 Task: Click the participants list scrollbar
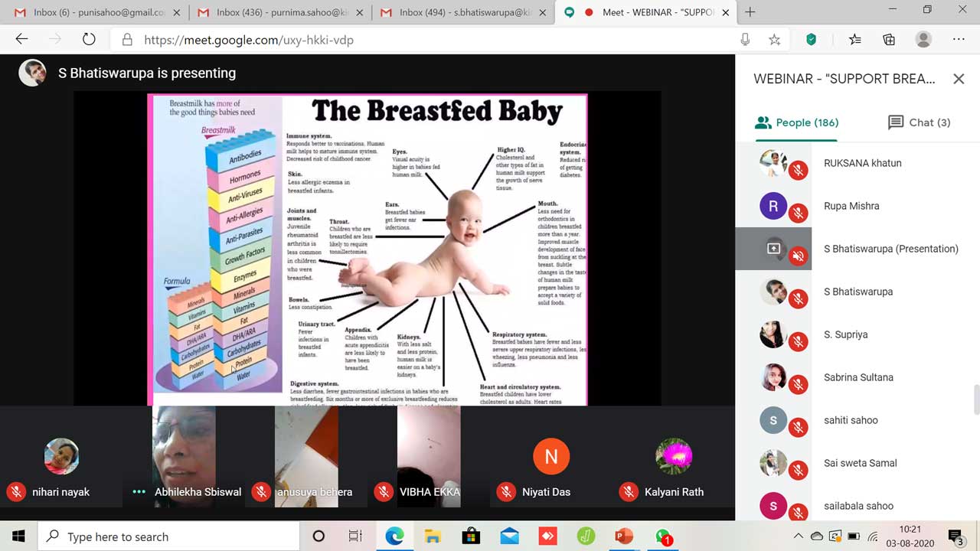975,398
